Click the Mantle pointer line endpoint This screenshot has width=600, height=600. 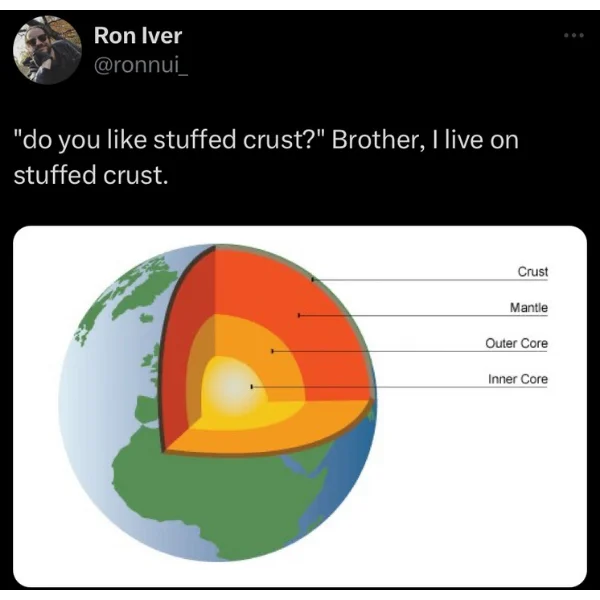299,315
